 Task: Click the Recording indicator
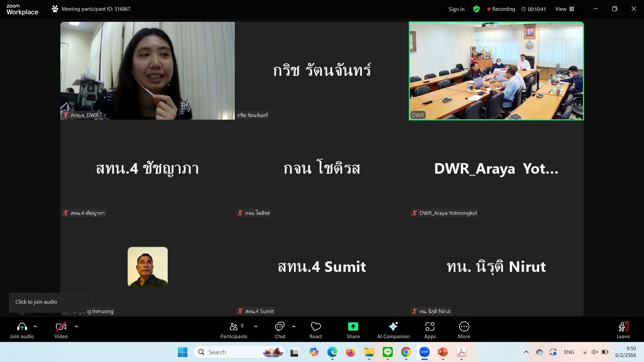click(501, 9)
